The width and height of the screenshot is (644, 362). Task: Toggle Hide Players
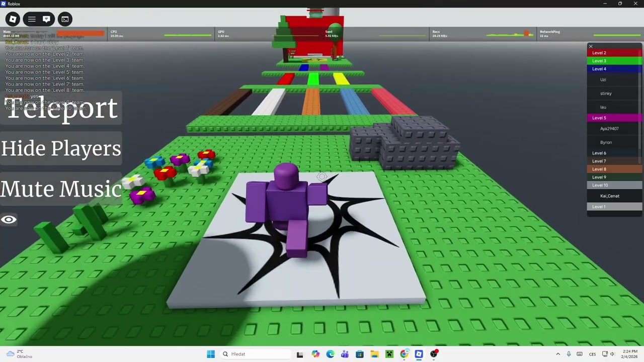(61, 148)
